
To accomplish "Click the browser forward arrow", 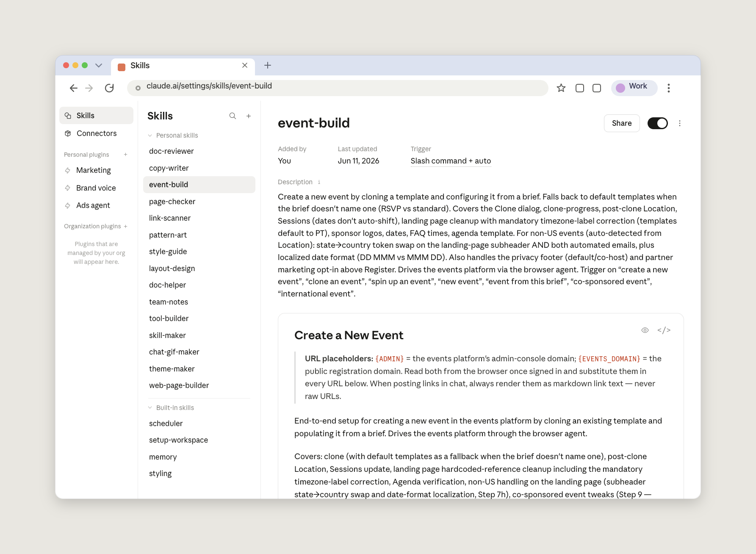I will pos(89,88).
